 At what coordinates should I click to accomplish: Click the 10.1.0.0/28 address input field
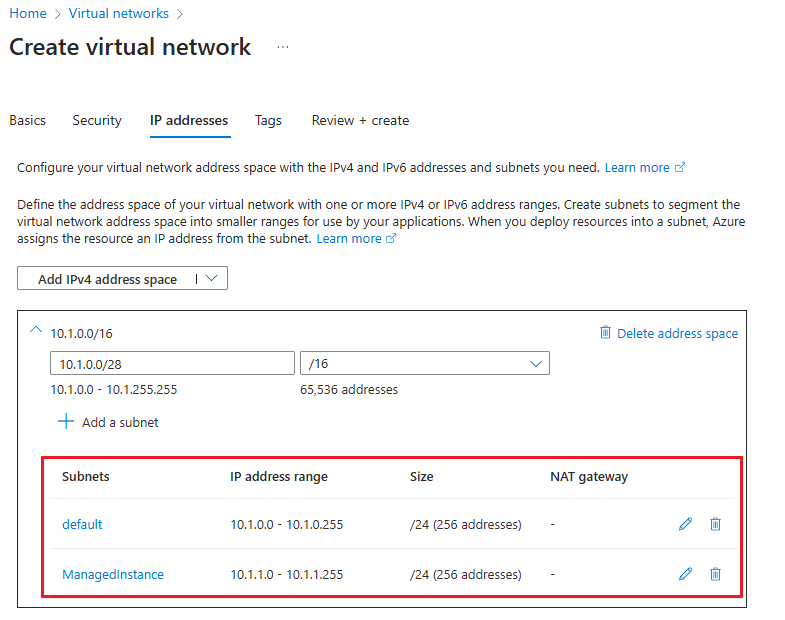pyautogui.click(x=172, y=363)
